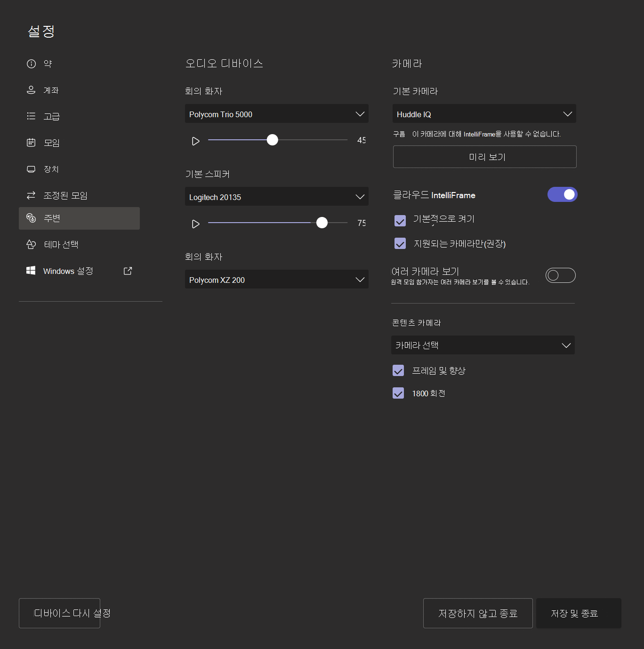The width and height of the screenshot is (644, 649).
Task: Play test sound for Logitech 20135 speaker
Action: pyautogui.click(x=195, y=224)
